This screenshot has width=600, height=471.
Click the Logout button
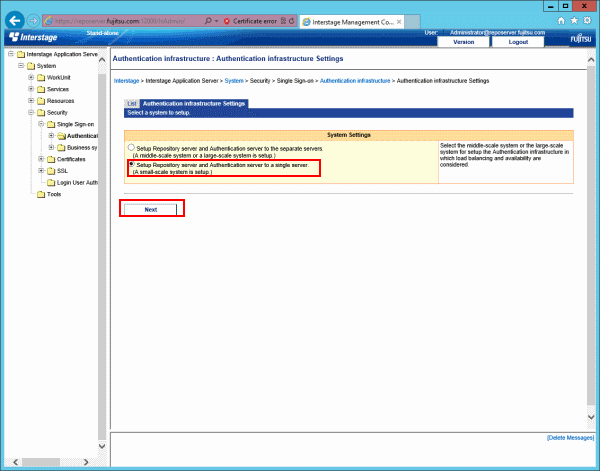[x=518, y=42]
